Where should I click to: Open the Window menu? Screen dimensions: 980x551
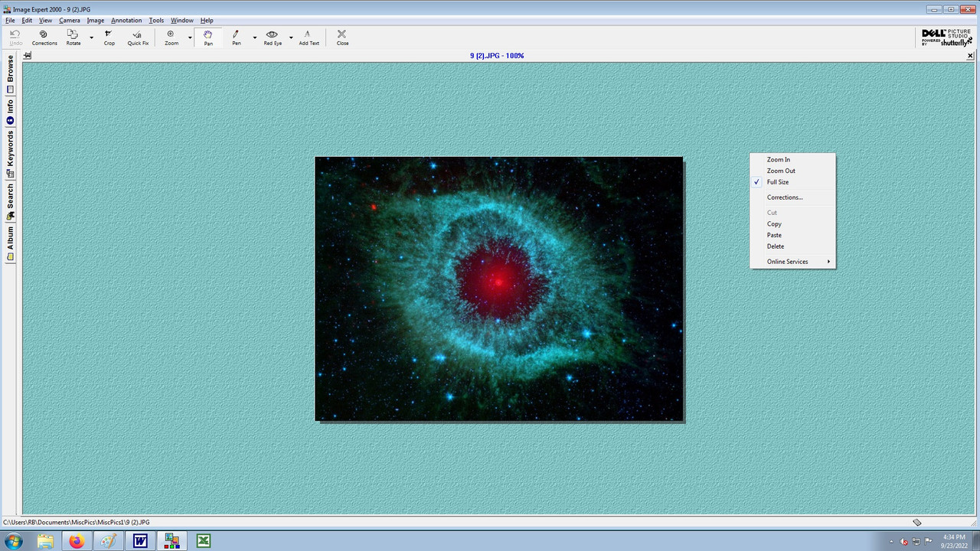click(x=182, y=21)
